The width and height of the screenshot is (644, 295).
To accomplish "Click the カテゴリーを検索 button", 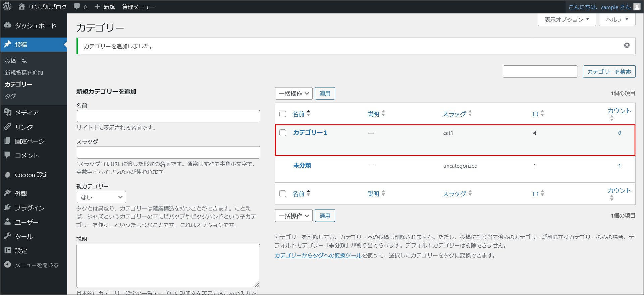I will click(x=609, y=72).
